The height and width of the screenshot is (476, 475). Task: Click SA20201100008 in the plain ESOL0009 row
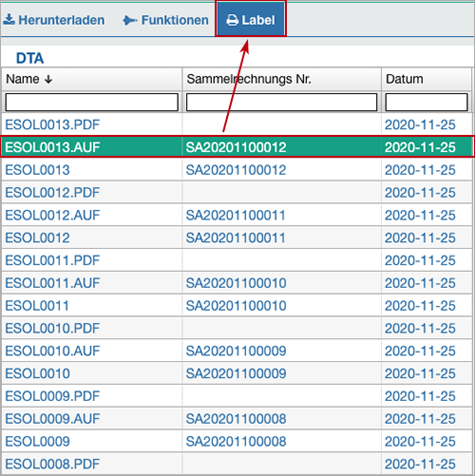coord(236,442)
